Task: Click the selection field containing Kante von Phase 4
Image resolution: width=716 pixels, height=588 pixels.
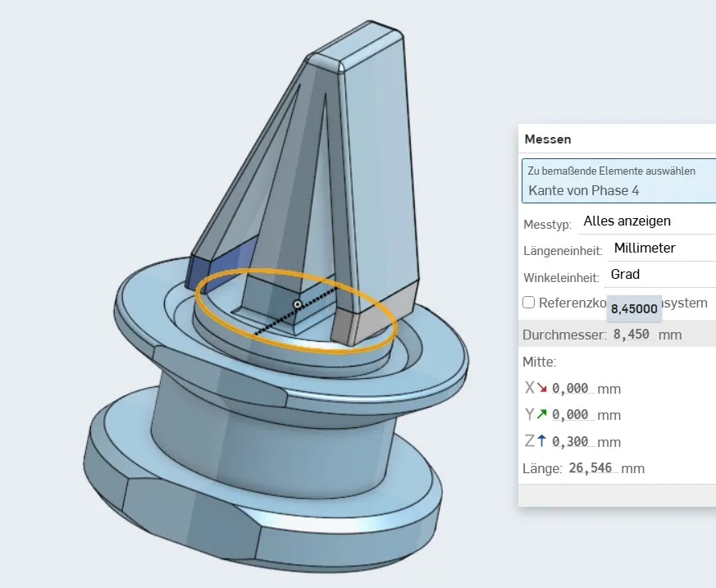Action: (619, 180)
